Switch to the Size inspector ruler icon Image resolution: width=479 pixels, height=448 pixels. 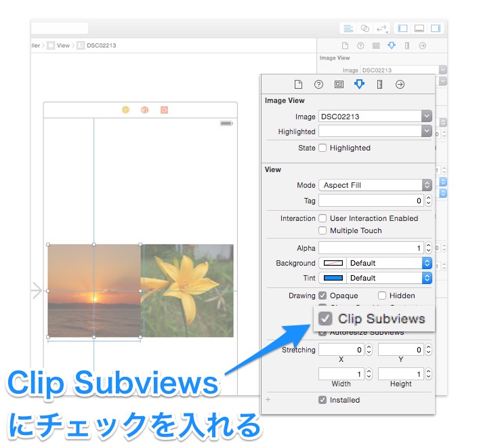(x=379, y=85)
